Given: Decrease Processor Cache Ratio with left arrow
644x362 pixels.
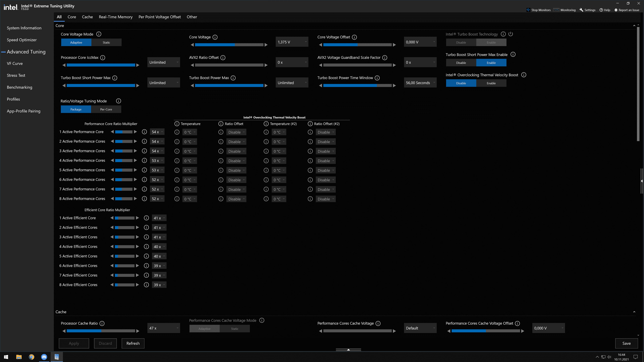Looking at the screenshot, I should click(64, 331).
